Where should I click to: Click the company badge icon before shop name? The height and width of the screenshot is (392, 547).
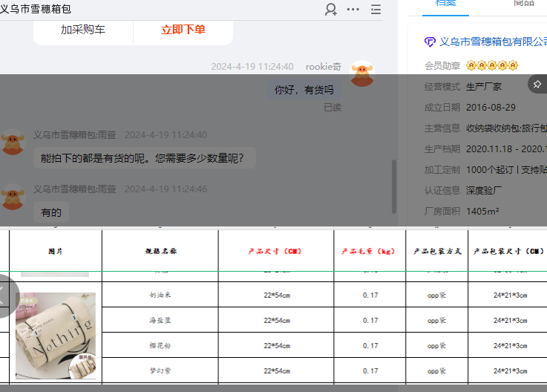coord(430,42)
